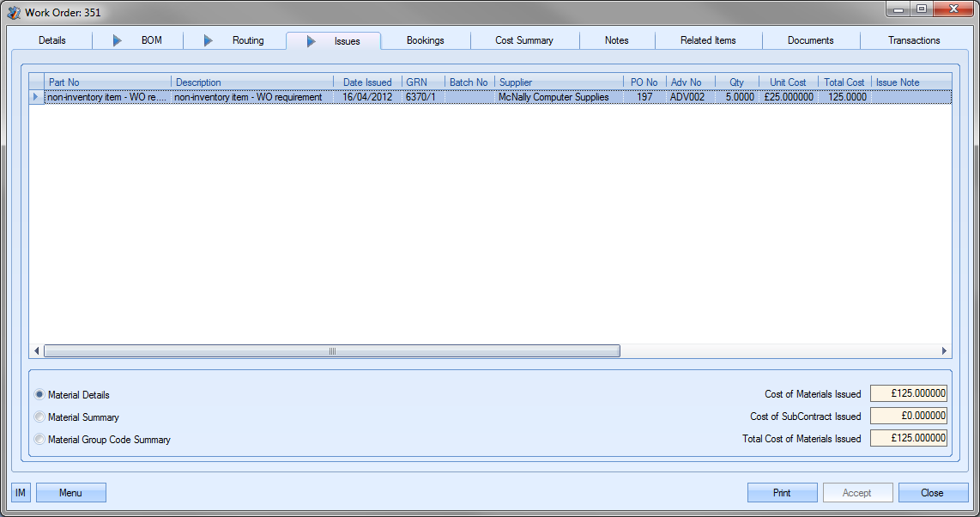Screen dimensions: 980x517
Task: Click the IM button at bottom left
Action: 21,493
